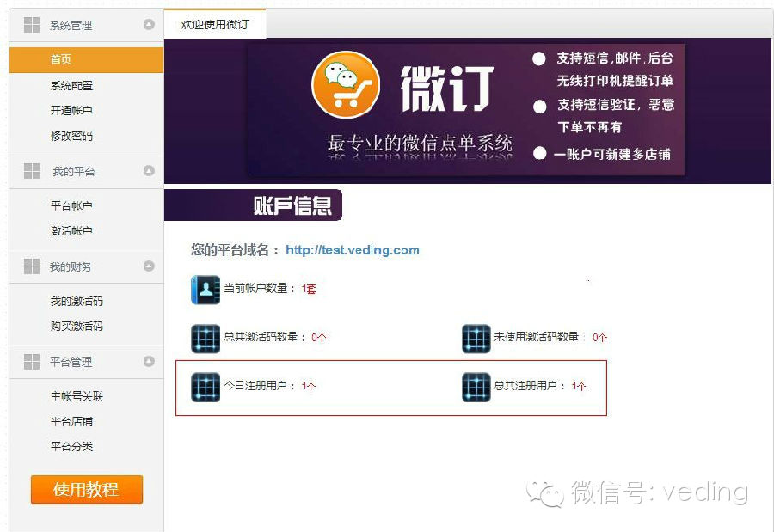
Task: Click the 总共激活码数量 value 0个
Action: 318,338
